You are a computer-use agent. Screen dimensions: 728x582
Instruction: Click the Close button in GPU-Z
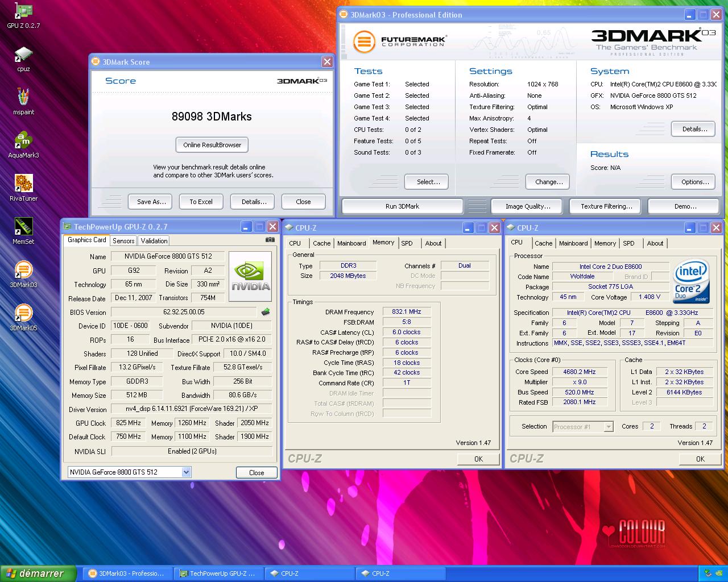point(257,473)
